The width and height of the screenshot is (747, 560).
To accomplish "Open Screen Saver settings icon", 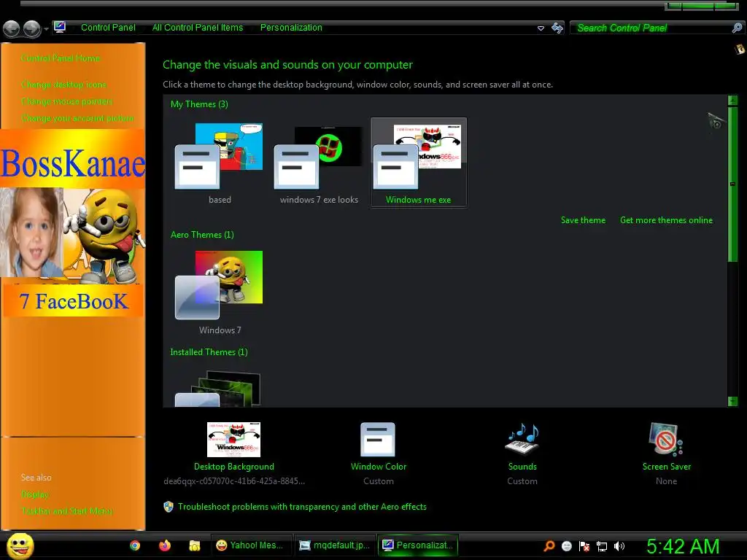I will pos(666,439).
